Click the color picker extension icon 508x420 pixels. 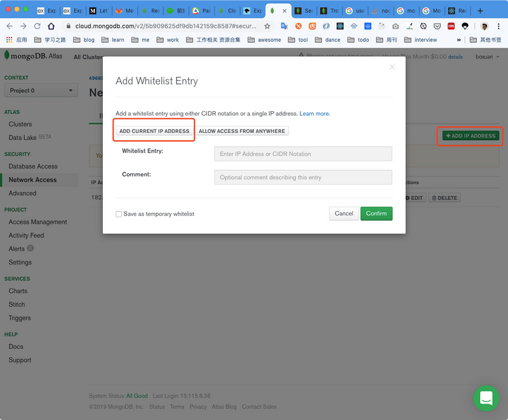410,26
